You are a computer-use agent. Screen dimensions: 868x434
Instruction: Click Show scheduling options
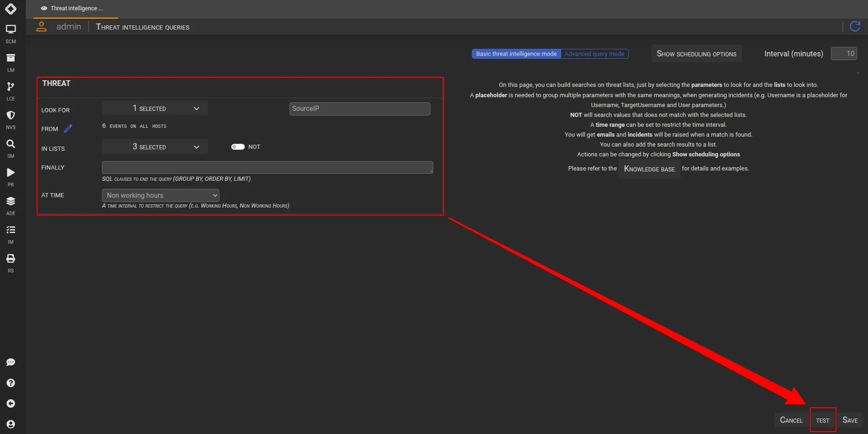pos(696,54)
